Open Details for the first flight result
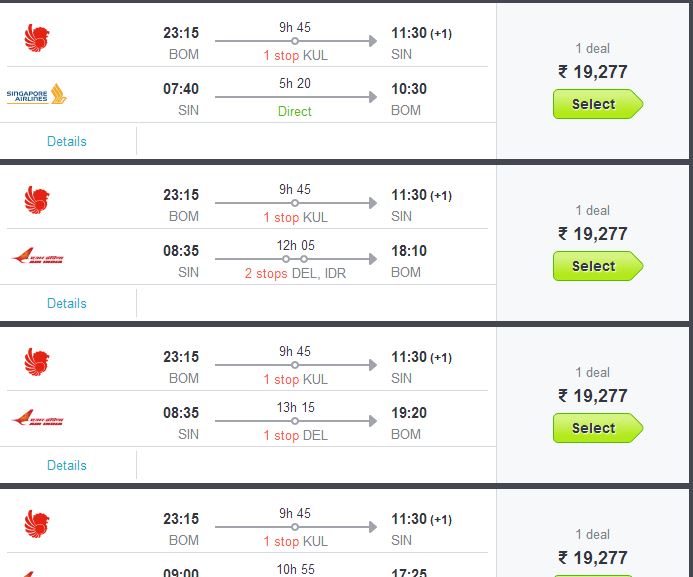This screenshot has height=577, width=693. tap(67, 141)
